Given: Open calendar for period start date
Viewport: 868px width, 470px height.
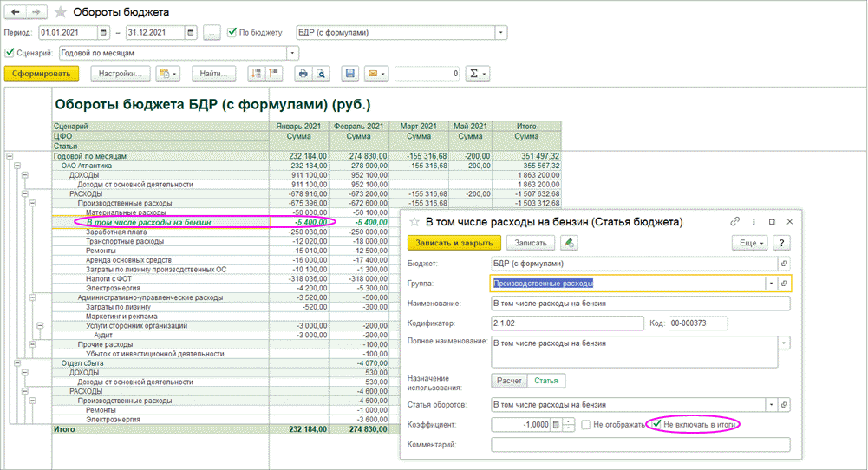Looking at the screenshot, I should [x=104, y=33].
